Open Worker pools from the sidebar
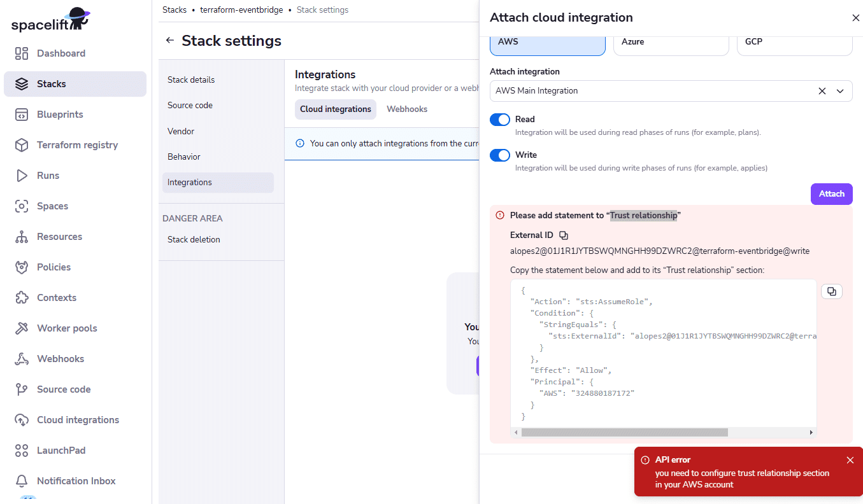 tap(75, 328)
